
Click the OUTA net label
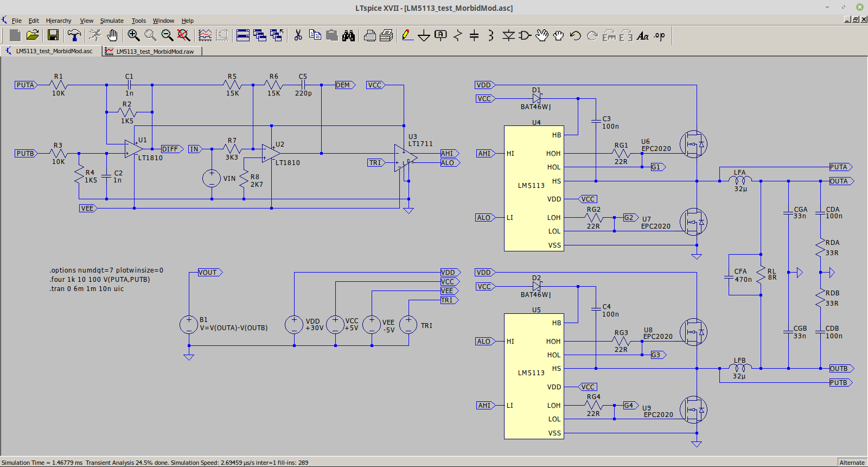(841, 181)
